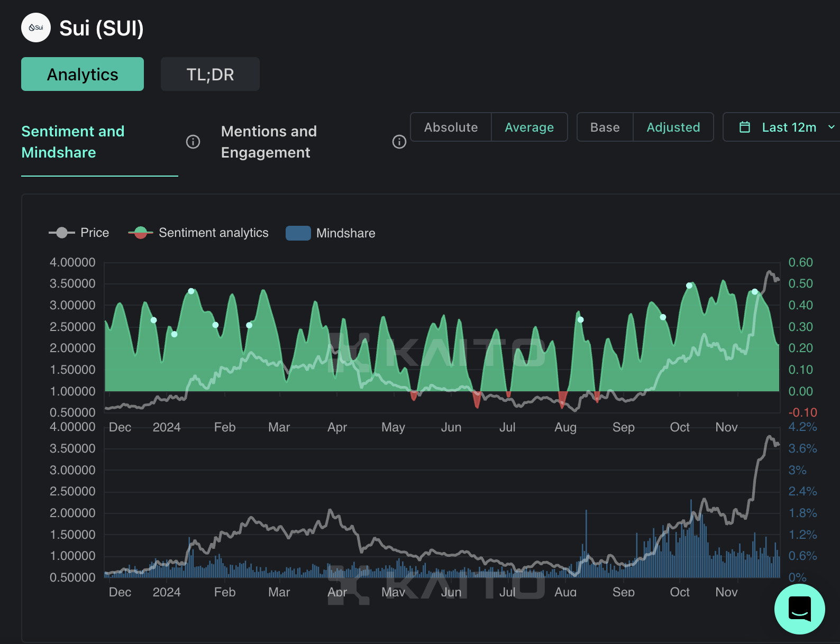Click the gray Price legend marker
Image resolution: width=840 pixels, height=644 pixels.
pos(62,233)
